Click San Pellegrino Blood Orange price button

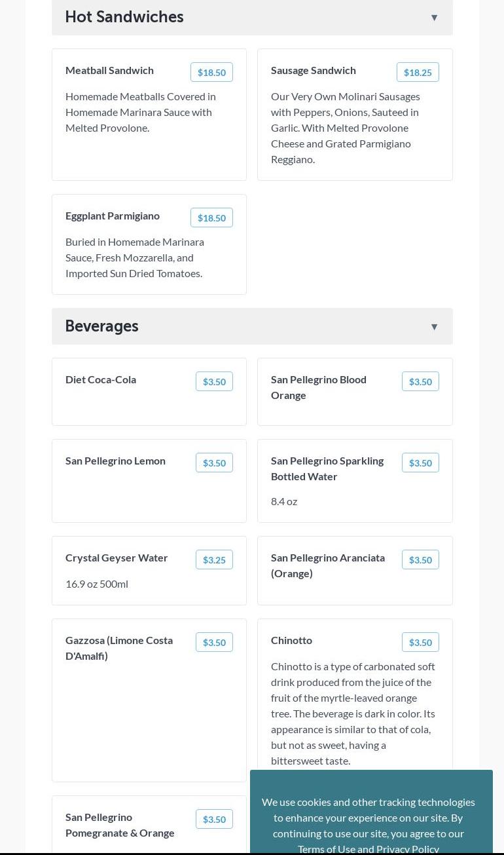pyautogui.click(x=420, y=382)
